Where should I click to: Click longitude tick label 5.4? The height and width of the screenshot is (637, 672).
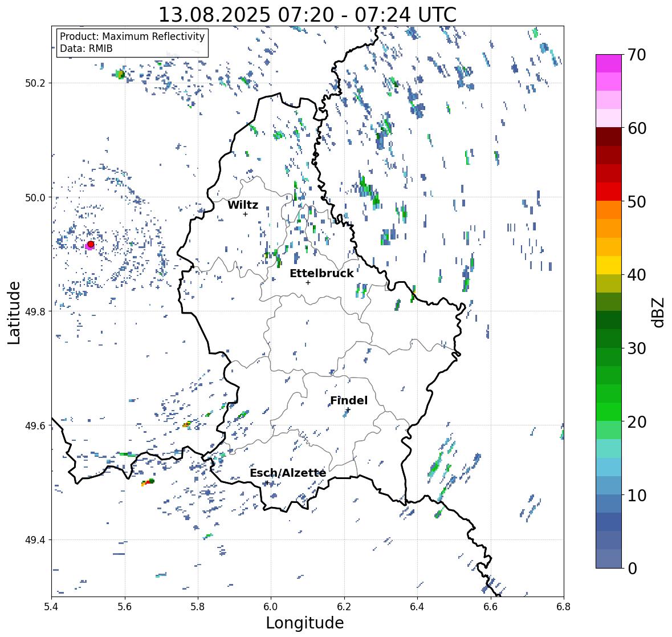[51, 607]
